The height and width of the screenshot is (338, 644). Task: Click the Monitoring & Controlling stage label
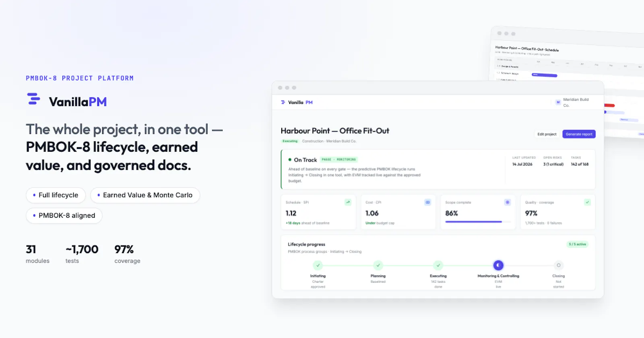(498, 276)
